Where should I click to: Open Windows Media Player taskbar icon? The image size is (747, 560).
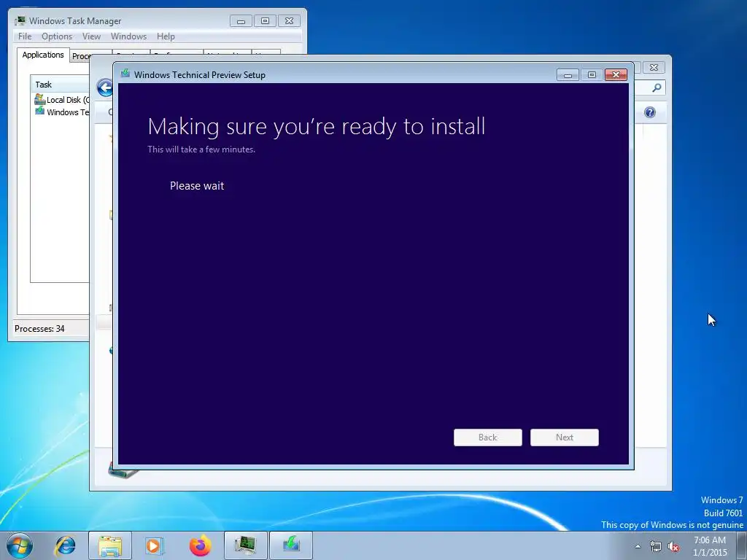pyautogui.click(x=154, y=545)
